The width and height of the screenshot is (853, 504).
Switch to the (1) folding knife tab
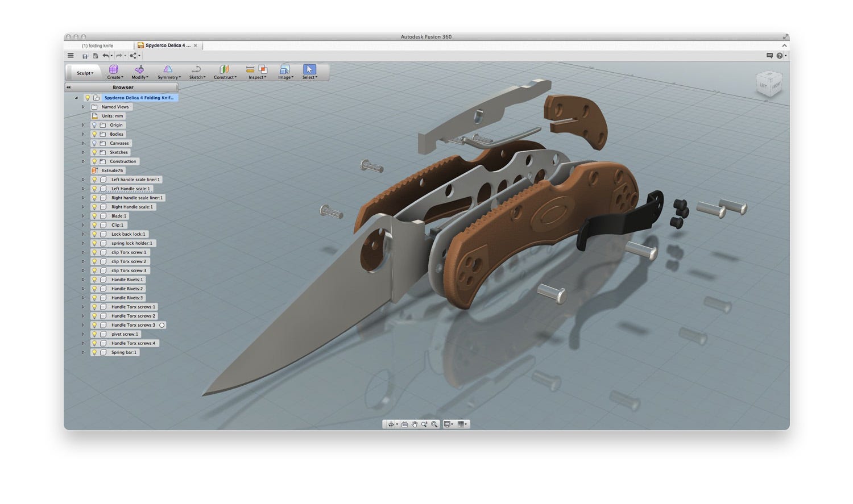click(x=97, y=45)
